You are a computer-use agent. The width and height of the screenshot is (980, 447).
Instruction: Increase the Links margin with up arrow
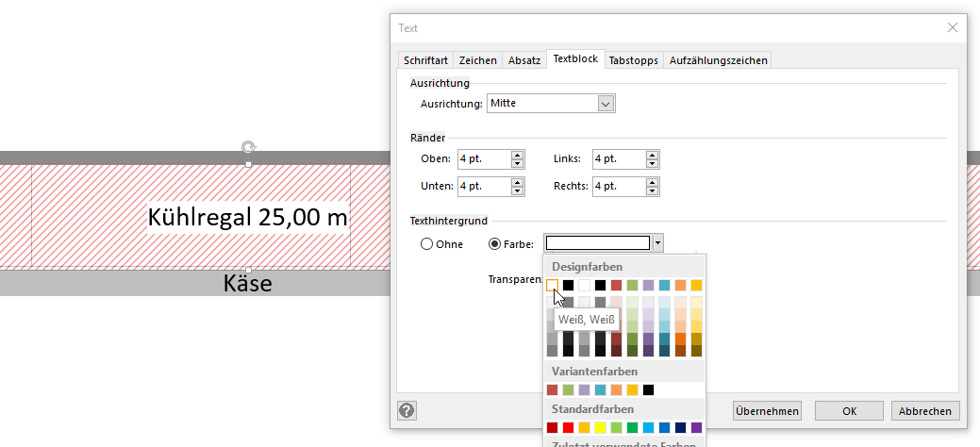(652, 154)
